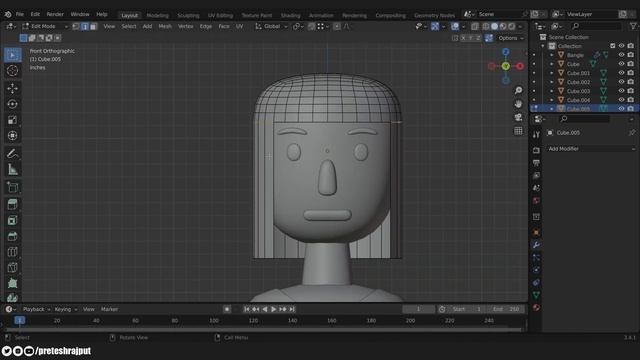Disable Cube.002 in renders
640x360 pixels.
(631, 82)
